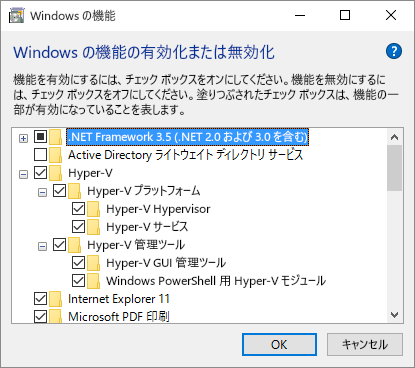Disable the Microsoft PDF 印刷 checkbox
The width and height of the screenshot is (415, 368).
[x=40, y=316]
